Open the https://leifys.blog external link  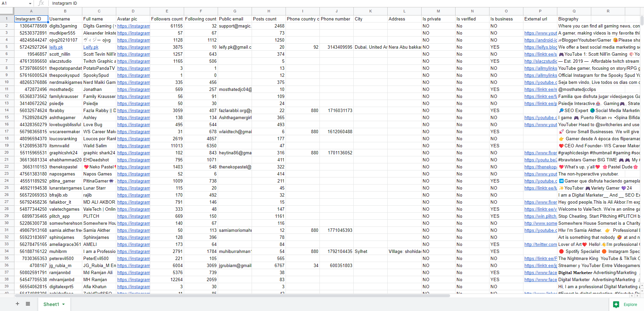click(x=541, y=47)
